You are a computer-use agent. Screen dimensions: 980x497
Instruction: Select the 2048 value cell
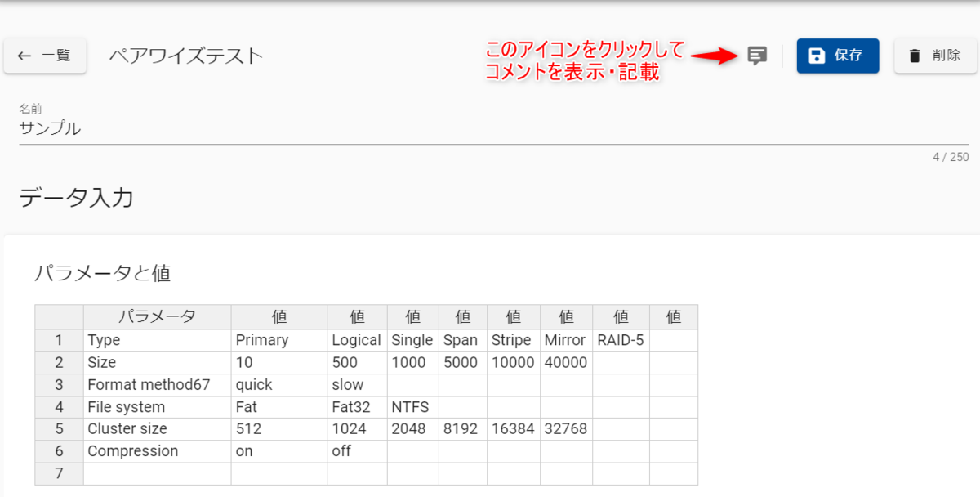click(x=412, y=429)
